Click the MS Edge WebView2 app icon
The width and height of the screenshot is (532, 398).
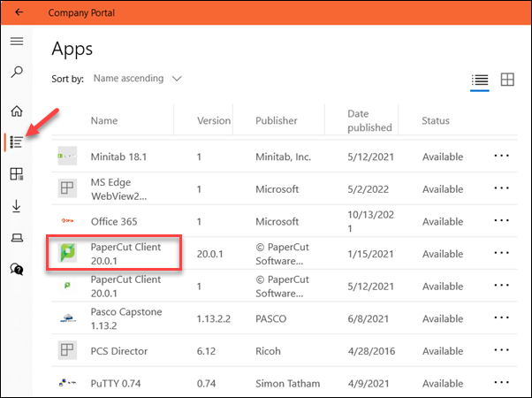(67, 188)
